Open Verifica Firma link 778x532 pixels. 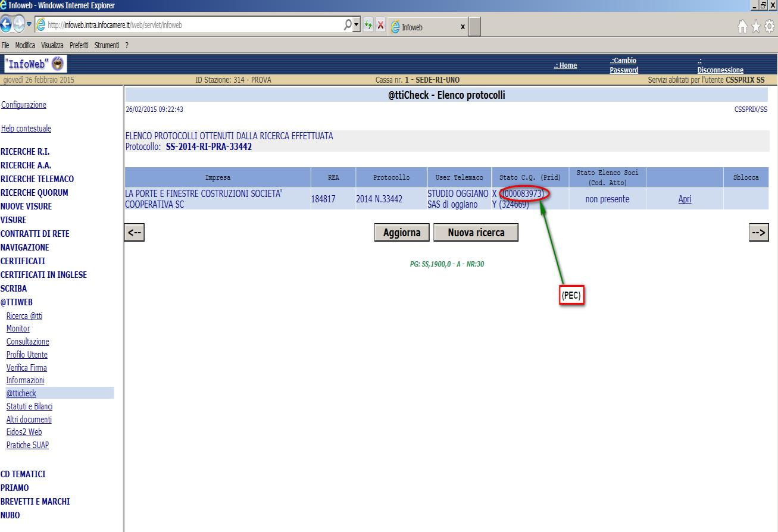(27, 368)
